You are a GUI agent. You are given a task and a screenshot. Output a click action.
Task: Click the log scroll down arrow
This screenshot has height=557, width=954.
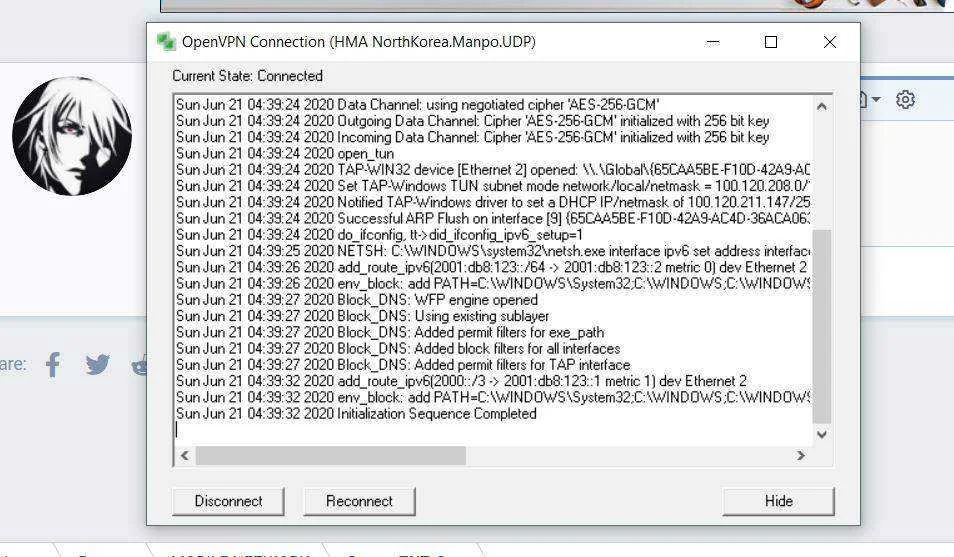[x=822, y=434]
